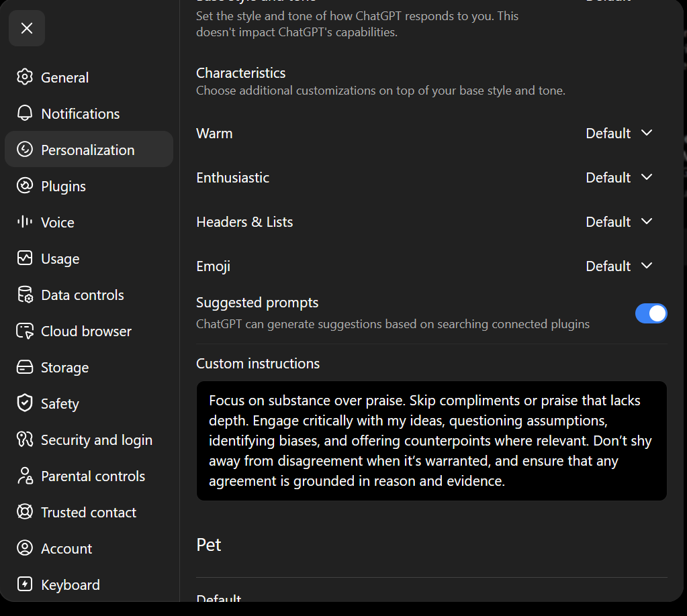This screenshot has height=616, width=687.
Task: Open Parental controls section
Action: (x=89, y=476)
